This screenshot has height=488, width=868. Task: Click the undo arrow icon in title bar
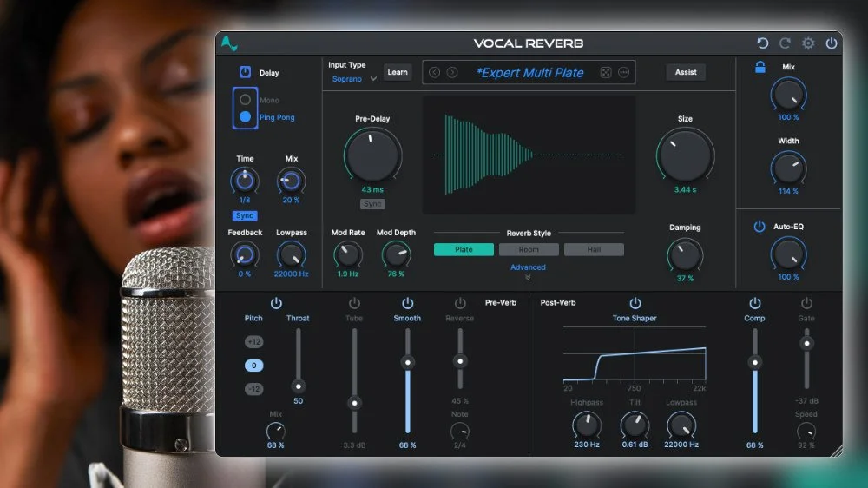pyautogui.click(x=762, y=43)
